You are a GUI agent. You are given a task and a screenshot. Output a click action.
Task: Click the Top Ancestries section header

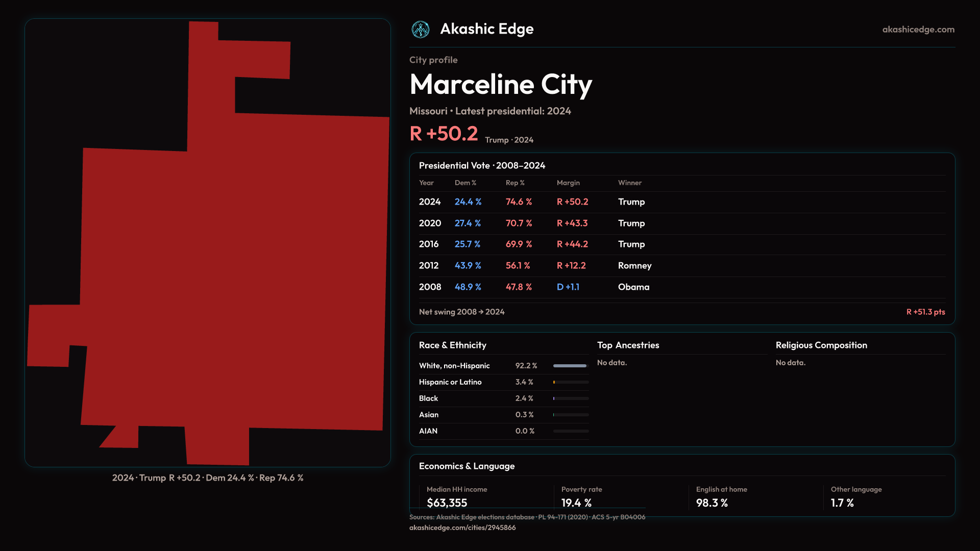pyautogui.click(x=628, y=345)
